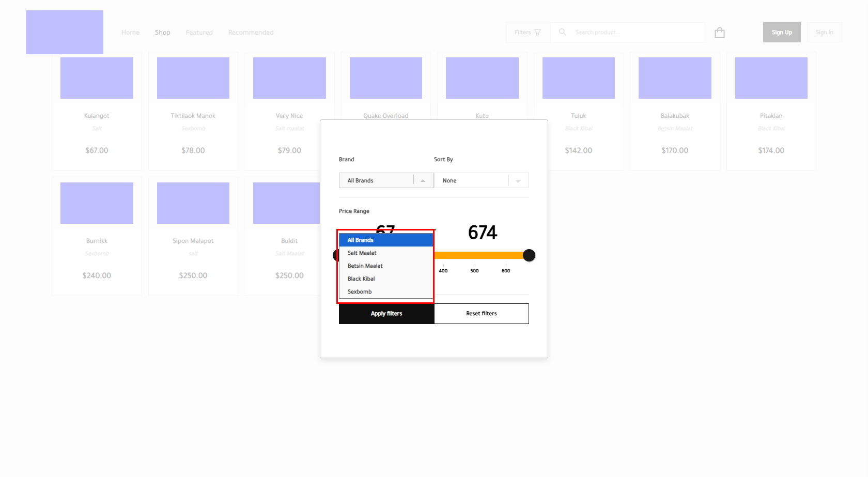Open the Filters funnel button
This screenshot has width=868, height=477.
click(x=528, y=32)
